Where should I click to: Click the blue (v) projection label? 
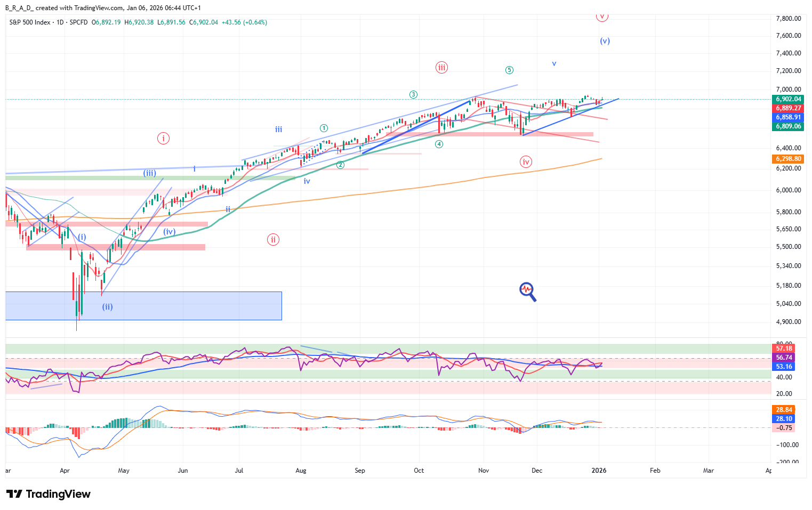(605, 41)
